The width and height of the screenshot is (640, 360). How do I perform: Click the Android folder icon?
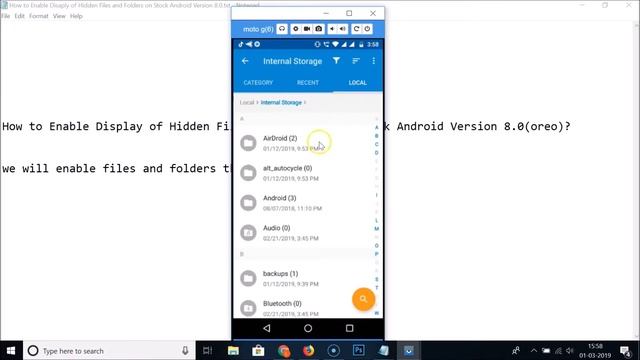click(248, 203)
